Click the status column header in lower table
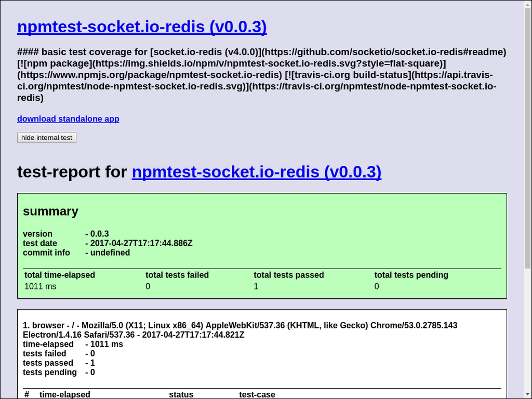The image size is (532, 399). [x=181, y=395]
